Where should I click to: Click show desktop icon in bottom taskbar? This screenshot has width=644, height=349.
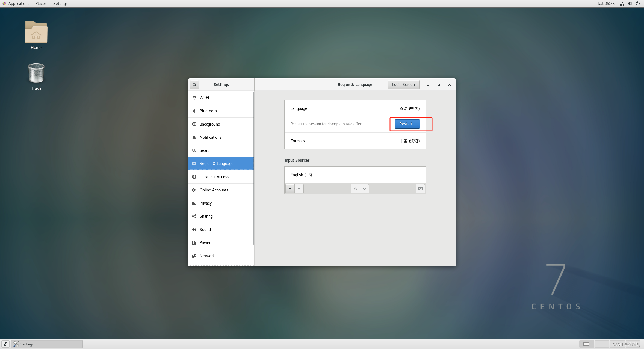tap(5, 344)
